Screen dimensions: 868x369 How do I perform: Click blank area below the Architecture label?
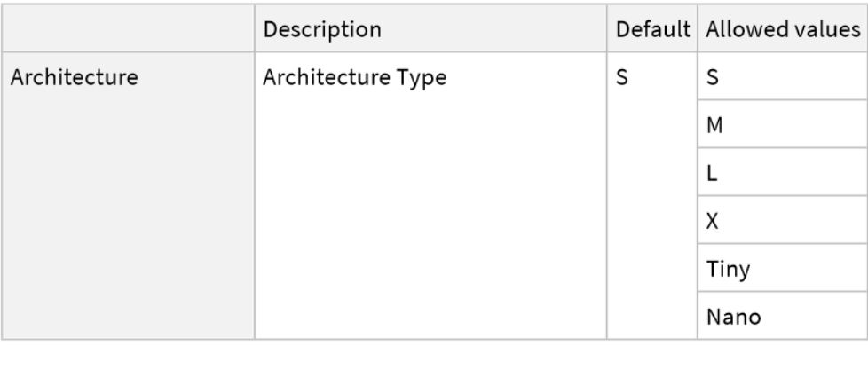pyautogui.click(x=128, y=222)
